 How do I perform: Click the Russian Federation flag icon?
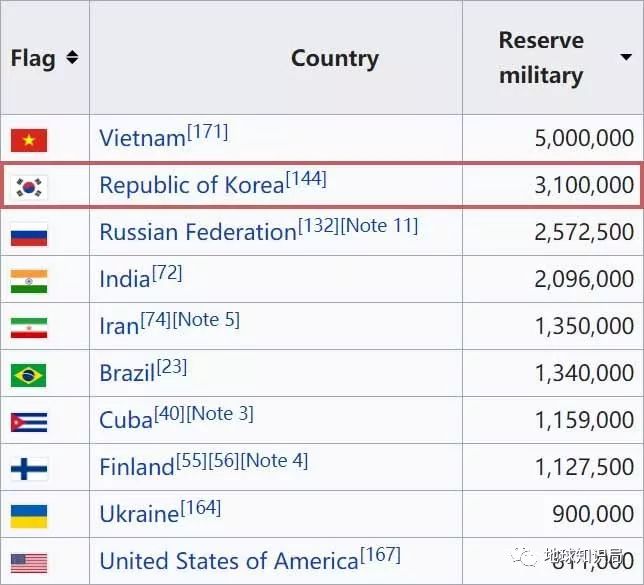click(29, 234)
